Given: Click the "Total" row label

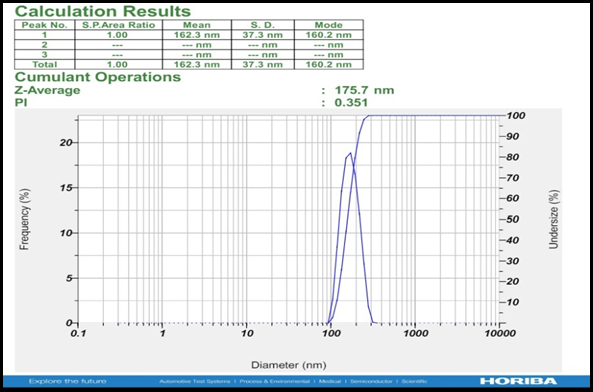Looking at the screenshot, I should tap(44, 64).
